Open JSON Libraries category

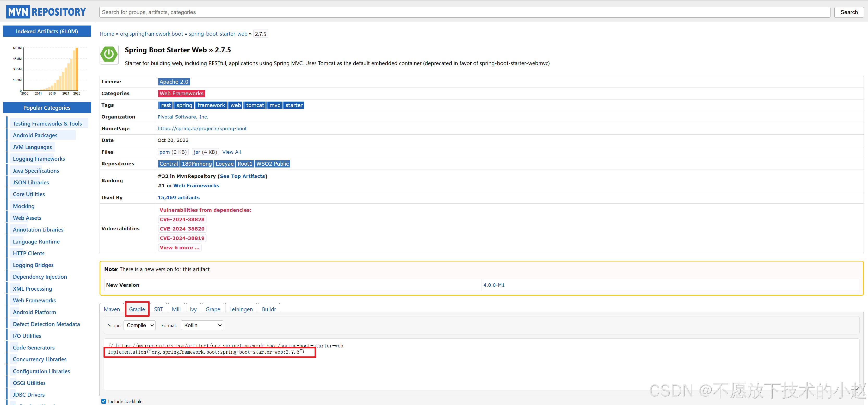pos(31,183)
